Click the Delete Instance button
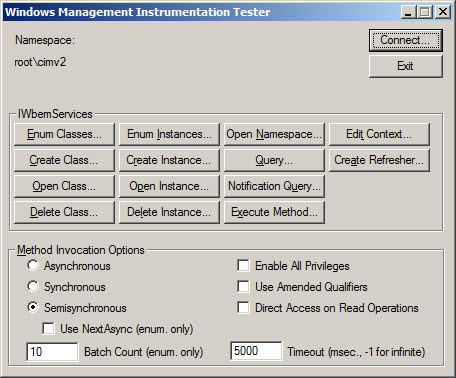This screenshot has width=456, height=378. pyautogui.click(x=169, y=212)
